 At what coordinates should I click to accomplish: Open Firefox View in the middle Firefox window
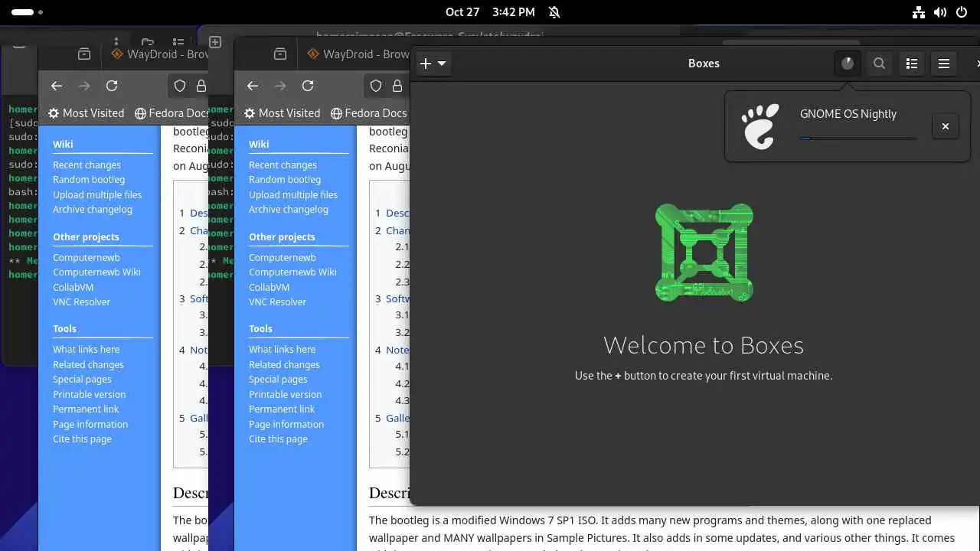pyautogui.click(x=280, y=54)
